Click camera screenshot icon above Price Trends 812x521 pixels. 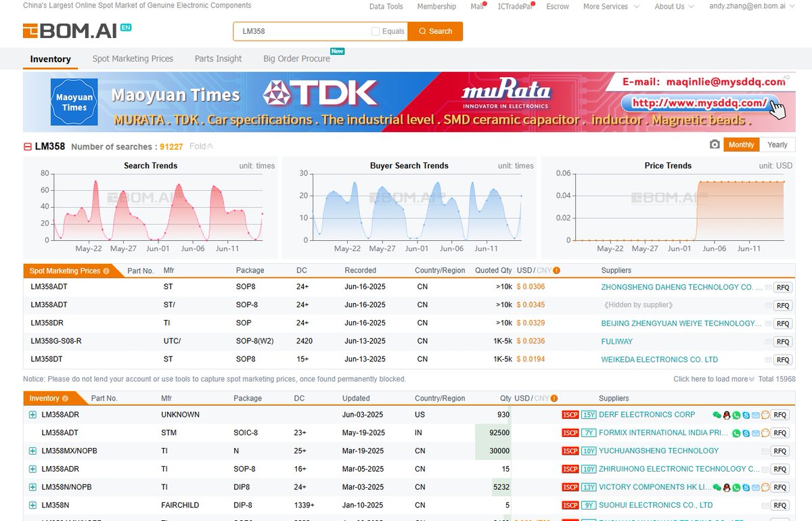click(715, 145)
